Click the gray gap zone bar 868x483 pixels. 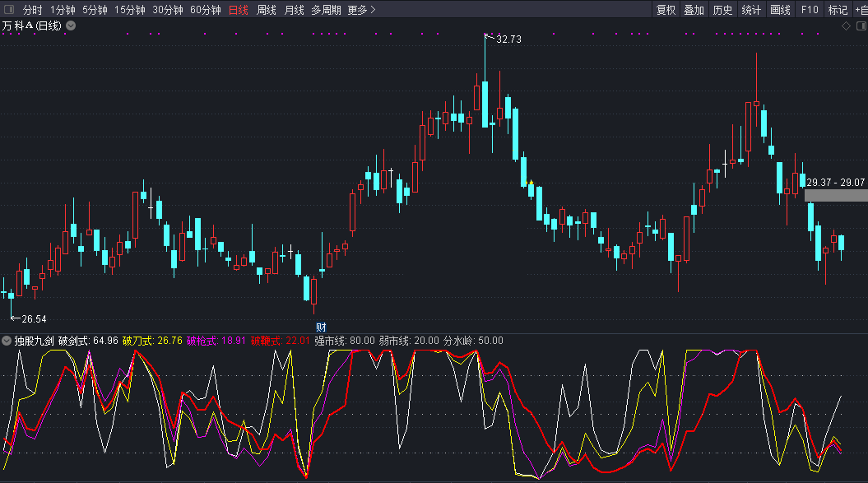coord(836,195)
